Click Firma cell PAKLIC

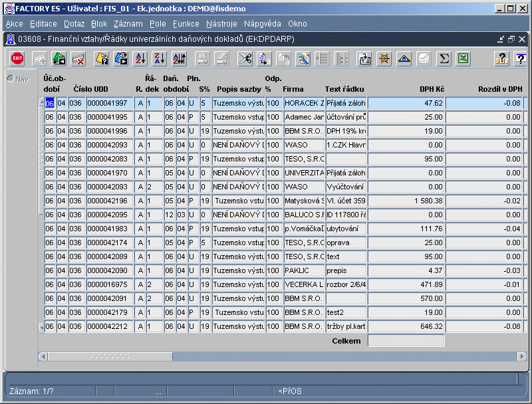coord(304,270)
